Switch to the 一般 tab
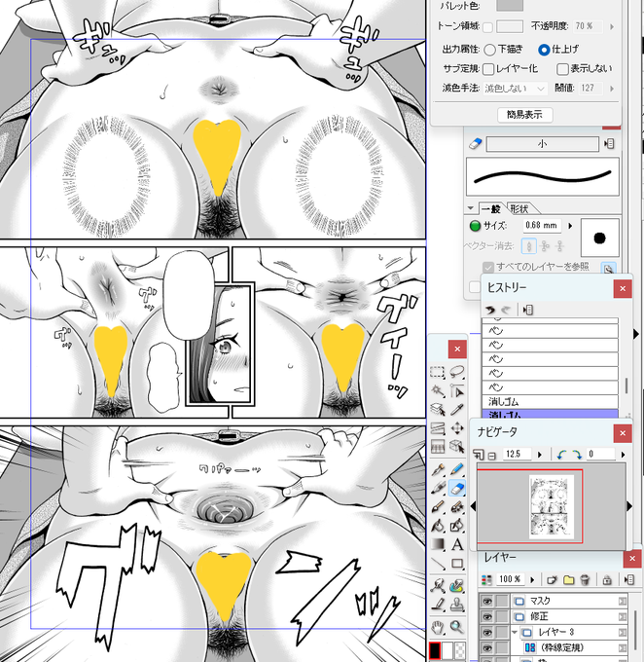Viewport: 644px width, 662px height. [x=491, y=208]
